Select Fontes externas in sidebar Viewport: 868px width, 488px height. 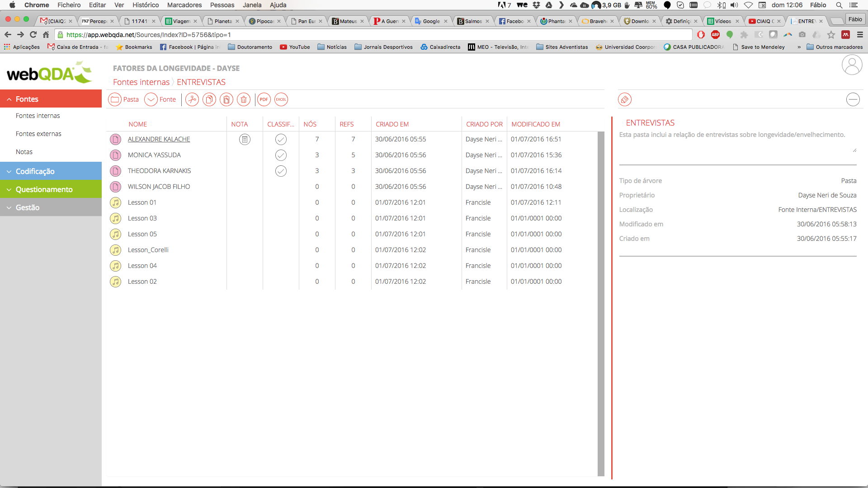[38, 134]
